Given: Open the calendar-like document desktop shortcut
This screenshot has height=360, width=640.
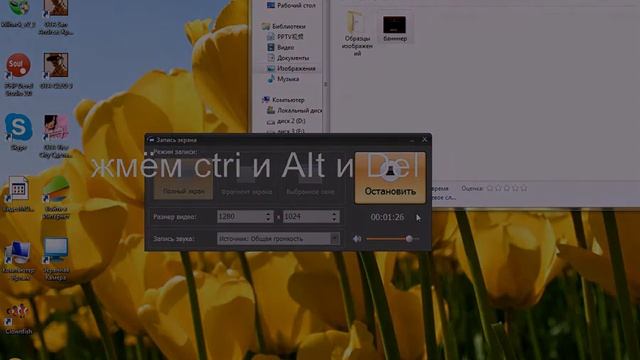Looking at the screenshot, I should pyautogui.click(x=18, y=194).
